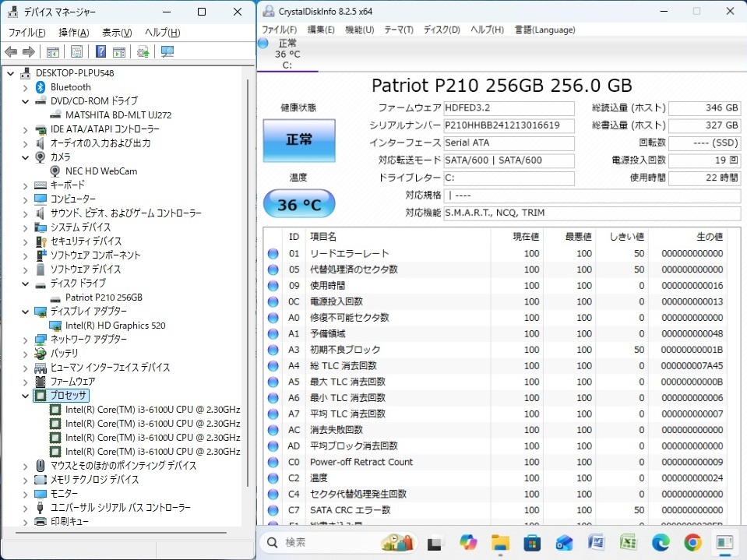Collapse the ディスク ドライブ category
Image resolution: width=747 pixels, height=560 pixels.
[26, 284]
